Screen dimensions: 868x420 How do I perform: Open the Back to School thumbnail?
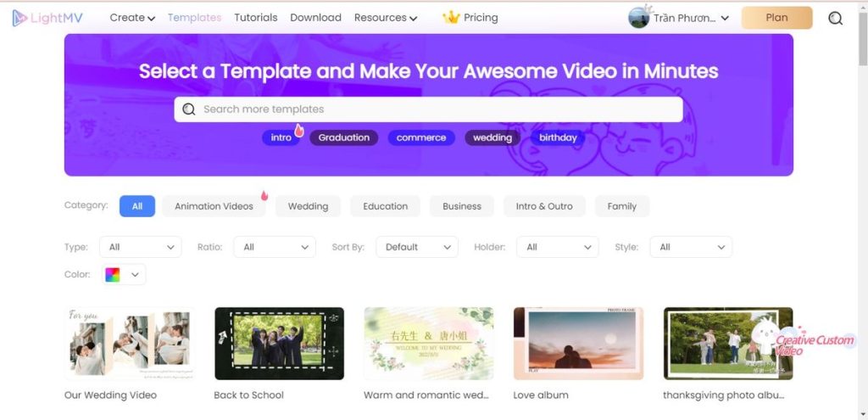(279, 344)
